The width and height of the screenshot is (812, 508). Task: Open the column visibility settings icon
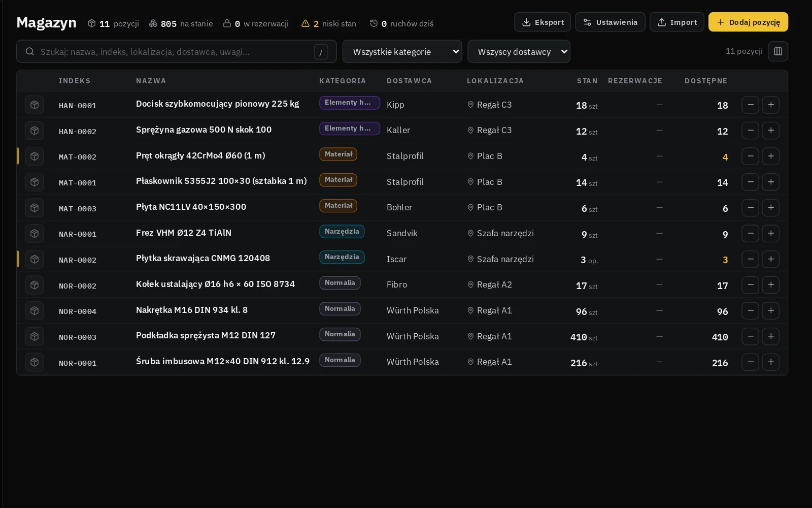(x=778, y=51)
